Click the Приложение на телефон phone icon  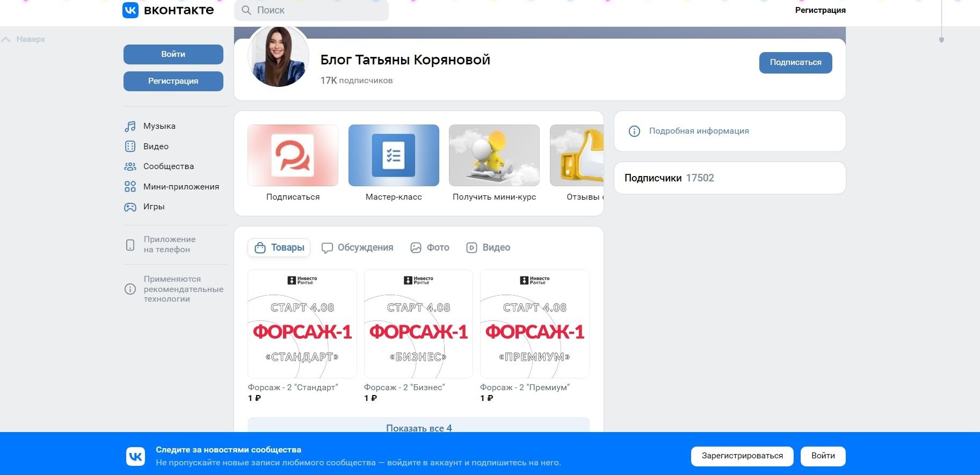(130, 245)
